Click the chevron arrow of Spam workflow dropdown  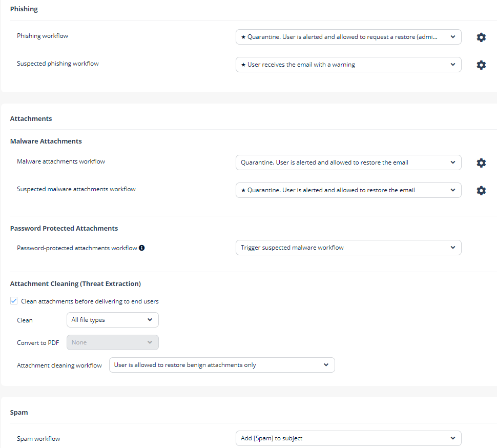click(452, 438)
